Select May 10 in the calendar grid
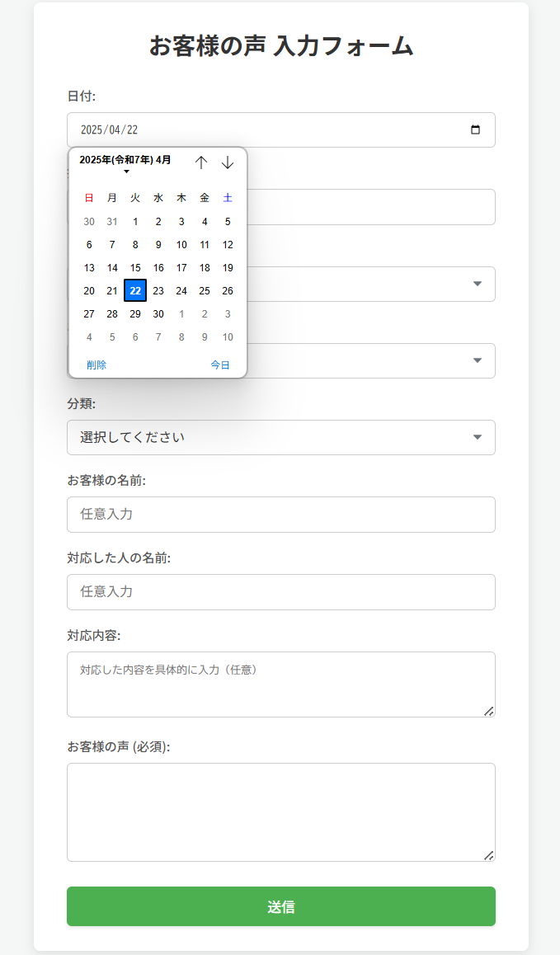560x955 pixels. (228, 336)
